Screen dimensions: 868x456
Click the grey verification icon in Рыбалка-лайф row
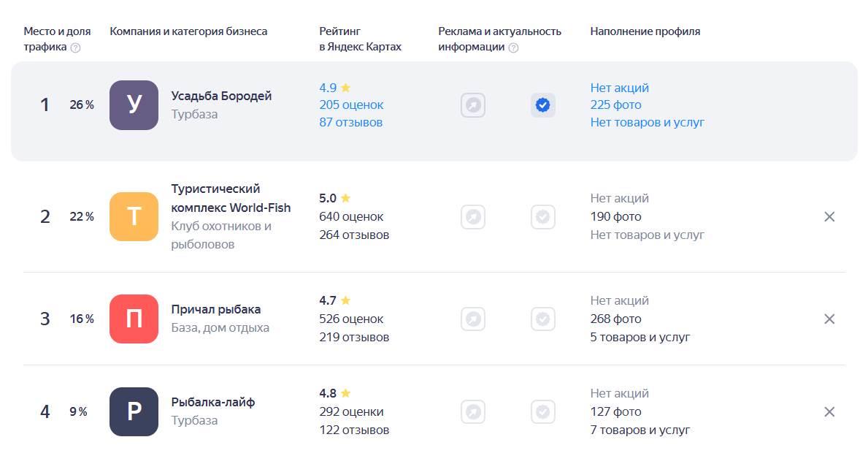(543, 411)
